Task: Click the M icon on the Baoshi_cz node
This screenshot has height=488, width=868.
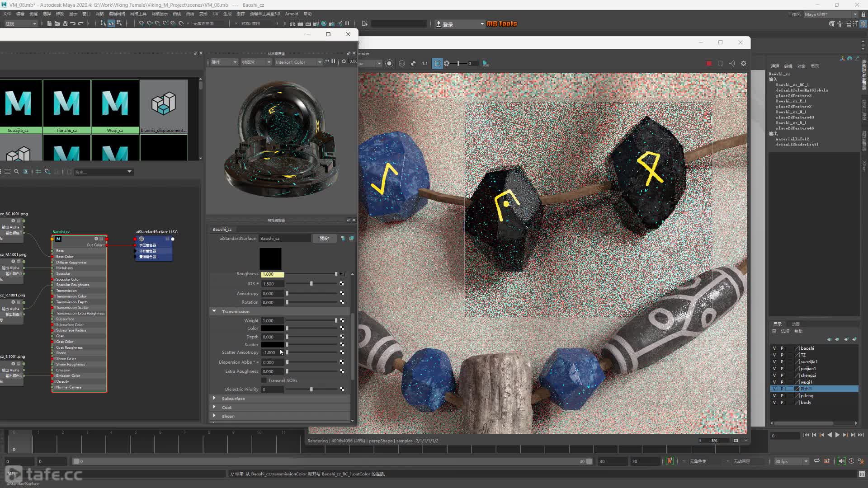Action: point(58,239)
